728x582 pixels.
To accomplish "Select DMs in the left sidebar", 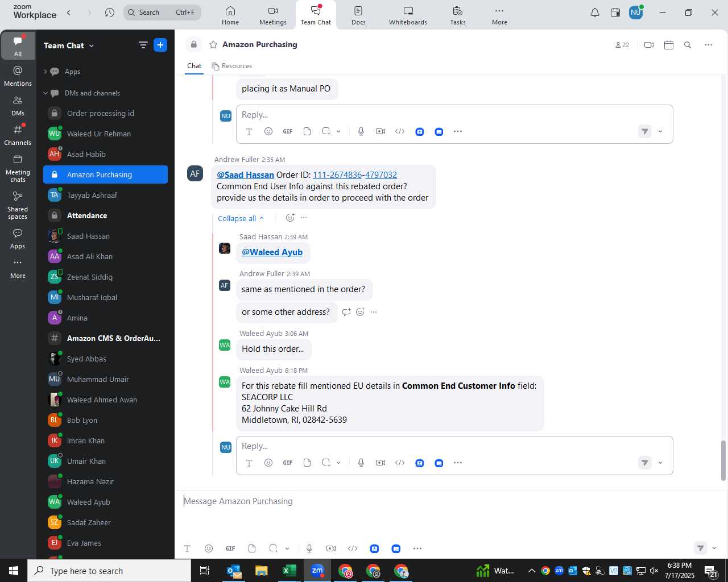I will point(18,106).
